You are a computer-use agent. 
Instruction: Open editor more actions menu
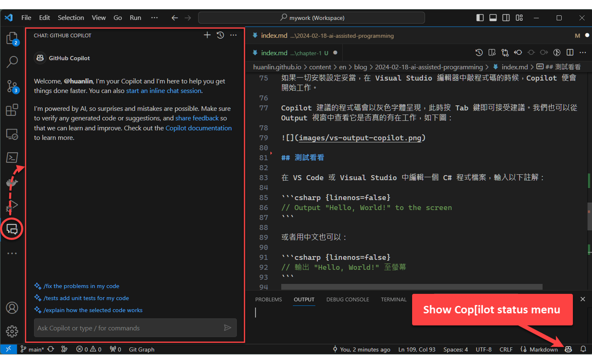tap(583, 52)
